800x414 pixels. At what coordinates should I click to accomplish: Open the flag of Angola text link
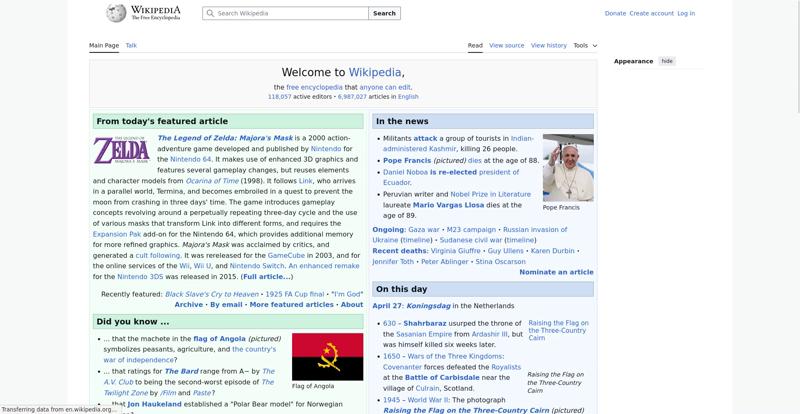coord(219,338)
